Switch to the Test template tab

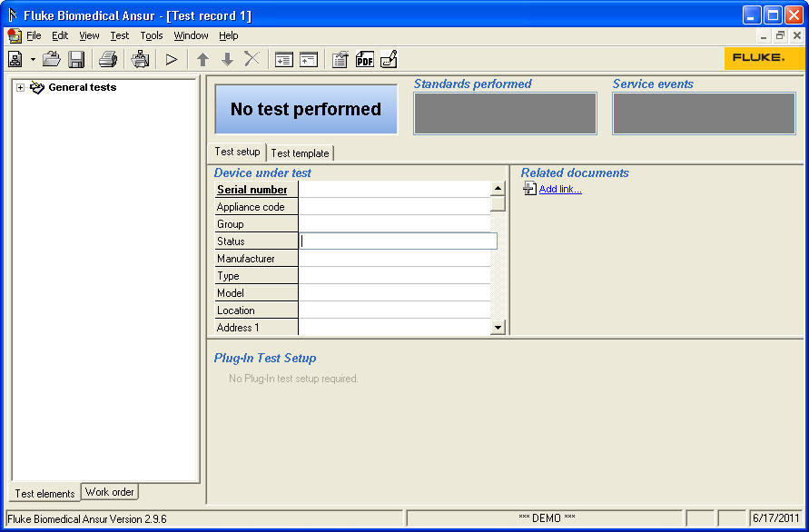coord(300,153)
